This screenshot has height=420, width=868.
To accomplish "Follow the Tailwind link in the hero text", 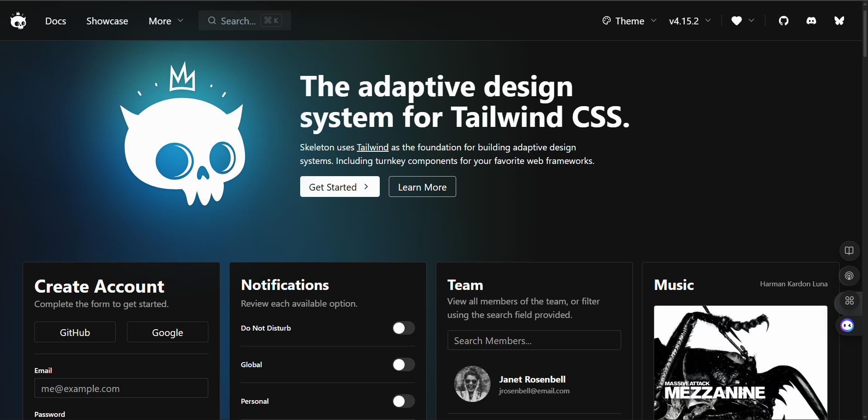I will click(x=373, y=147).
